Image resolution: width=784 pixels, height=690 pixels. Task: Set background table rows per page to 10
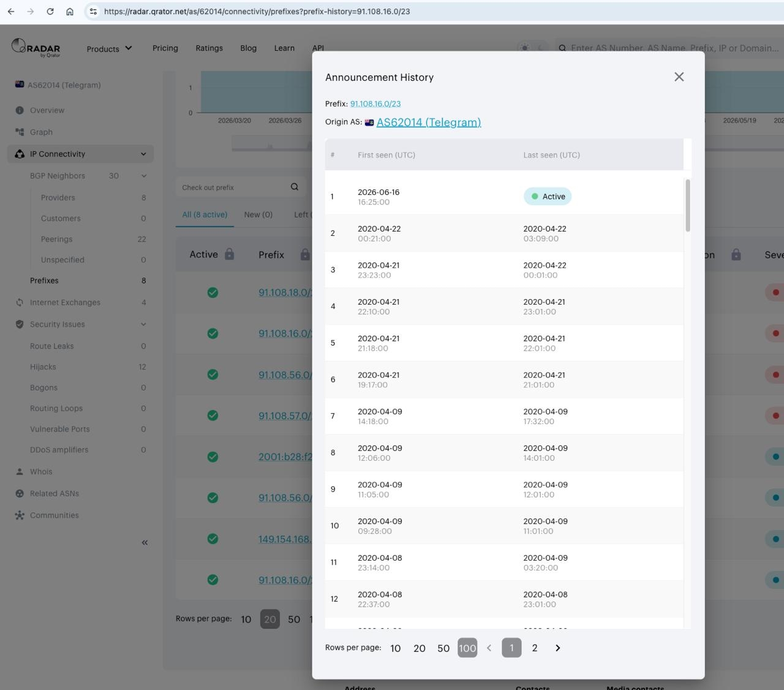[x=246, y=619]
